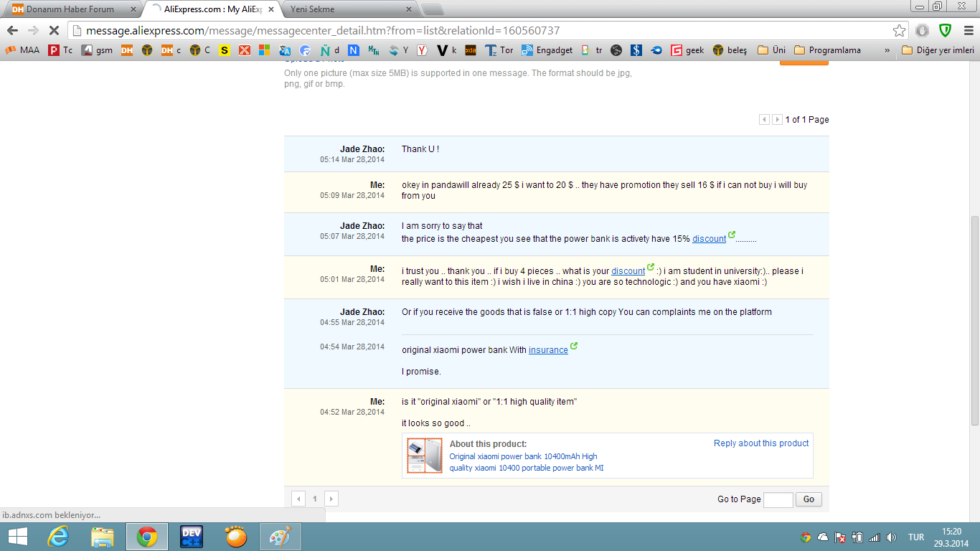Click the bottom pager previous arrow
980x551 pixels.
(x=298, y=499)
